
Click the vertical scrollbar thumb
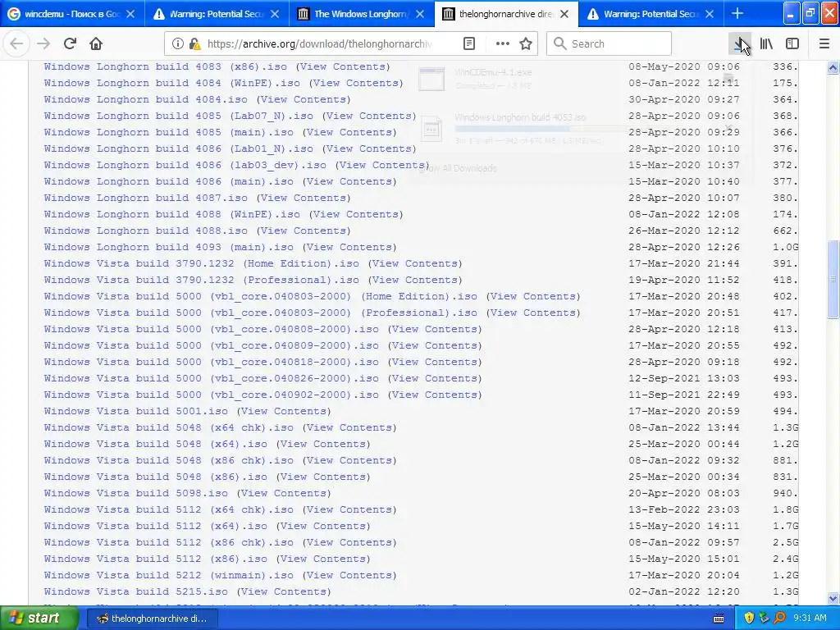click(833, 279)
